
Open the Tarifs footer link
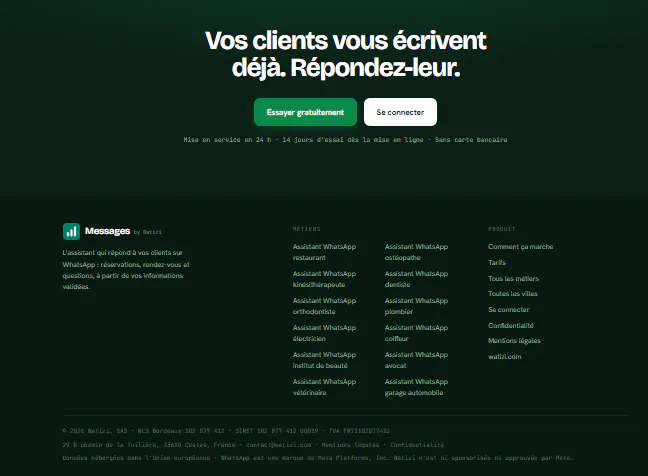point(497,262)
